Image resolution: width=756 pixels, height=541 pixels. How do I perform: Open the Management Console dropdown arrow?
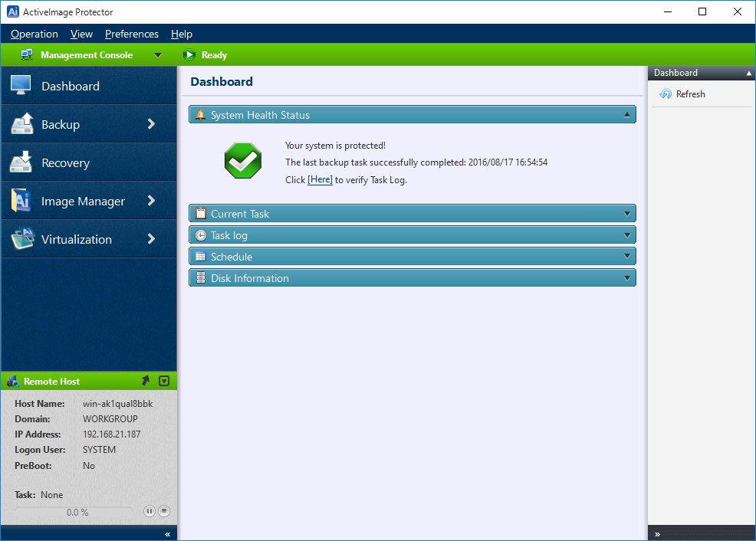[x=158, y=55]
